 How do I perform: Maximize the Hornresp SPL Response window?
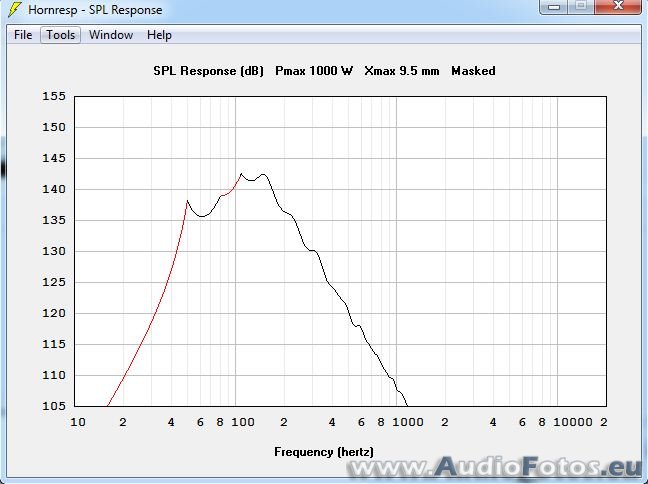[x=581, y=6]
